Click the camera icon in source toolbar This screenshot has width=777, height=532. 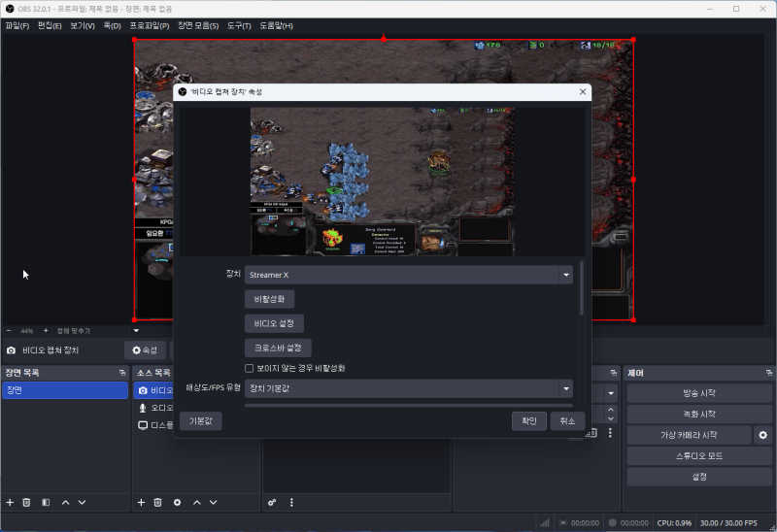coord(11,350)
